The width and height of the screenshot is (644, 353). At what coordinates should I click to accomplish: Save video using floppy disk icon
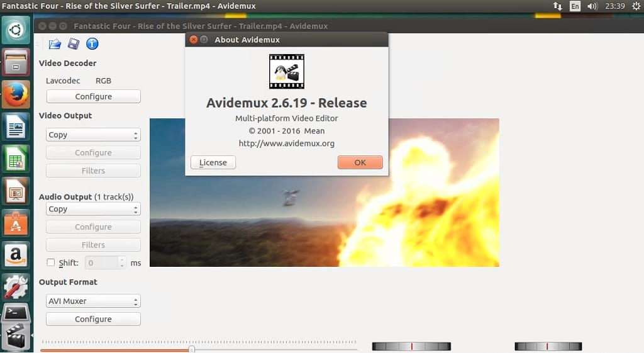tap(74, 43)
